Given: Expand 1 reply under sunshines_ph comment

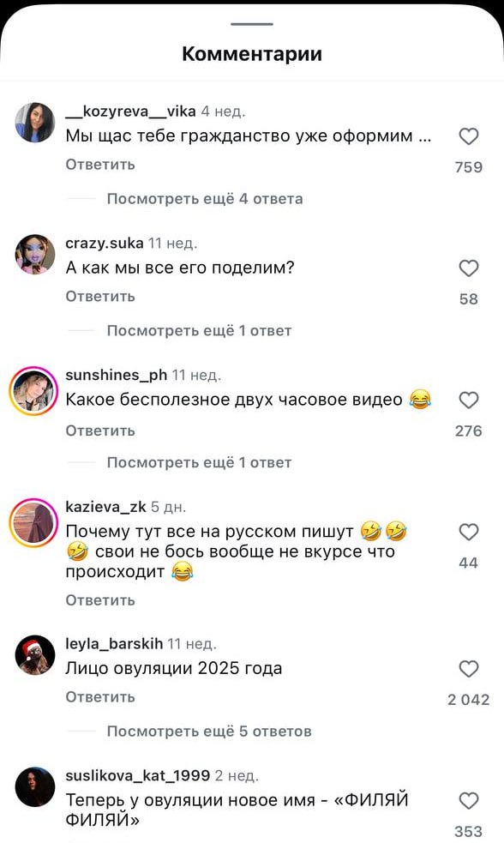Looking at the screenshot, I should [x=200, y=462].
